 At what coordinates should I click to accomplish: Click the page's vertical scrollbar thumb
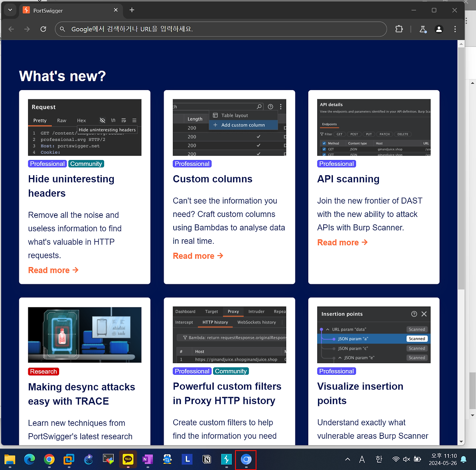[x=461, y=167]
